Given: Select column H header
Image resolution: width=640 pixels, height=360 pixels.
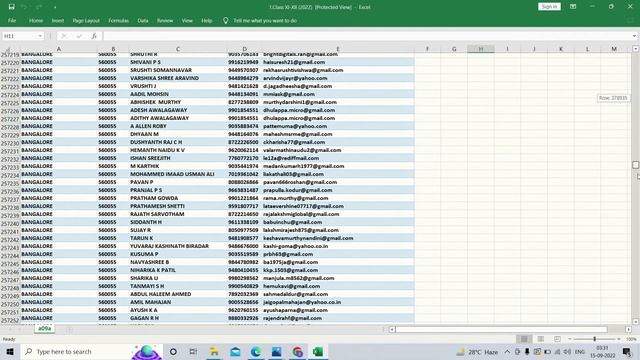Looking at the screenshot, I should (481, 49).
